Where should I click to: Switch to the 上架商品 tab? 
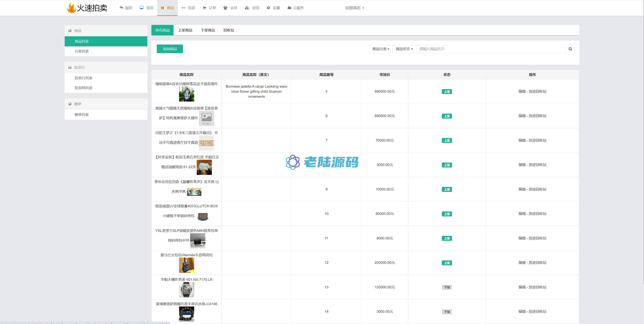pyautogui.click(x=185, y=30)
